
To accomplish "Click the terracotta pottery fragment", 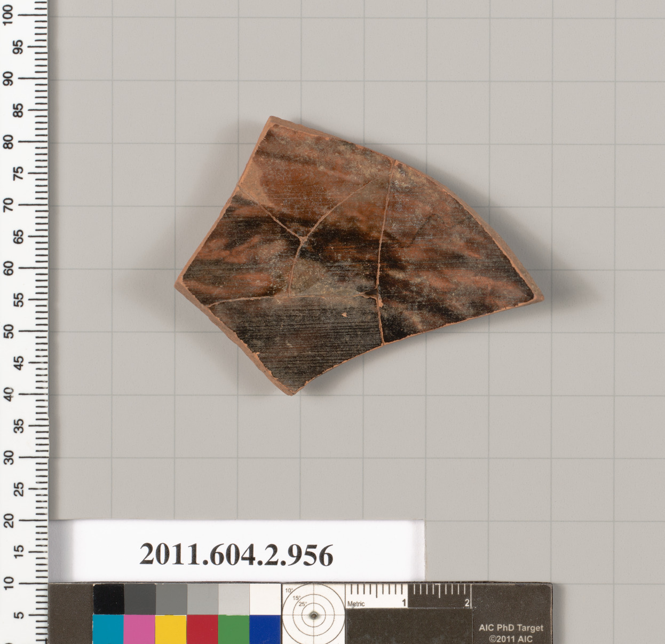I will tap(359, 255).
